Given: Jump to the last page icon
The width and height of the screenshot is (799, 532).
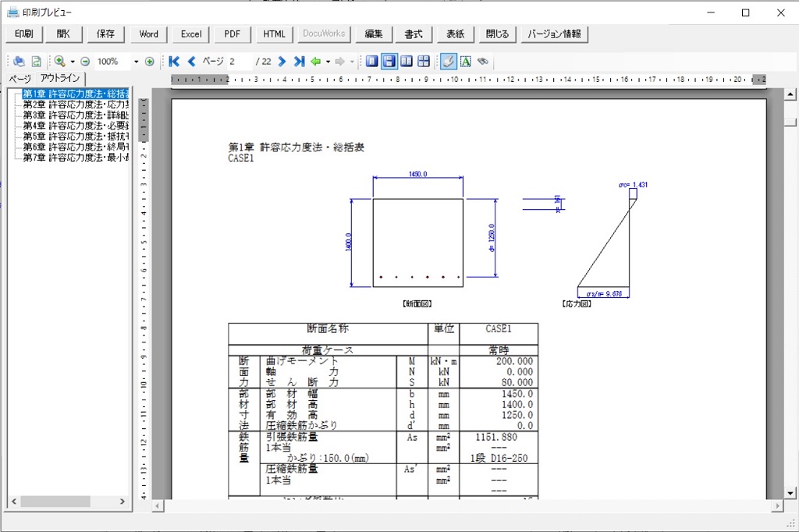Looking at the screenshot, I should point(299,62).
